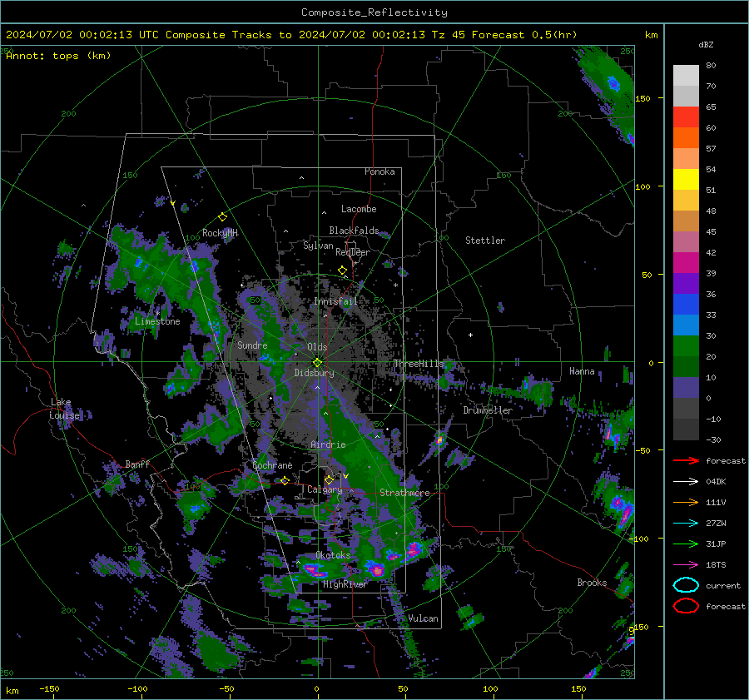Click the -150 tick on the bottom axis
The image size is (749, 700).
click(x=49, y=688)
